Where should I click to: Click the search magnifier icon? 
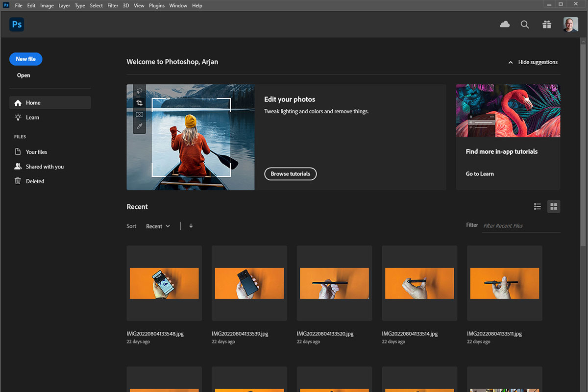[525, 24]
